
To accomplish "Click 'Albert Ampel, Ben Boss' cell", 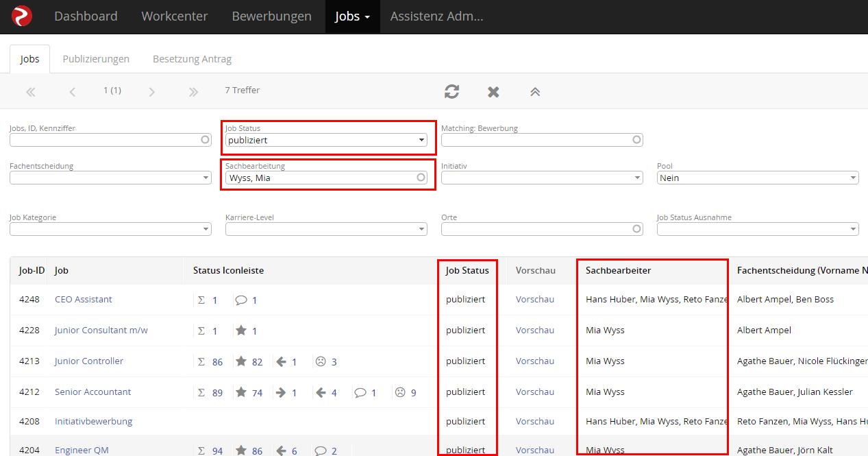I will click(785, 299).
